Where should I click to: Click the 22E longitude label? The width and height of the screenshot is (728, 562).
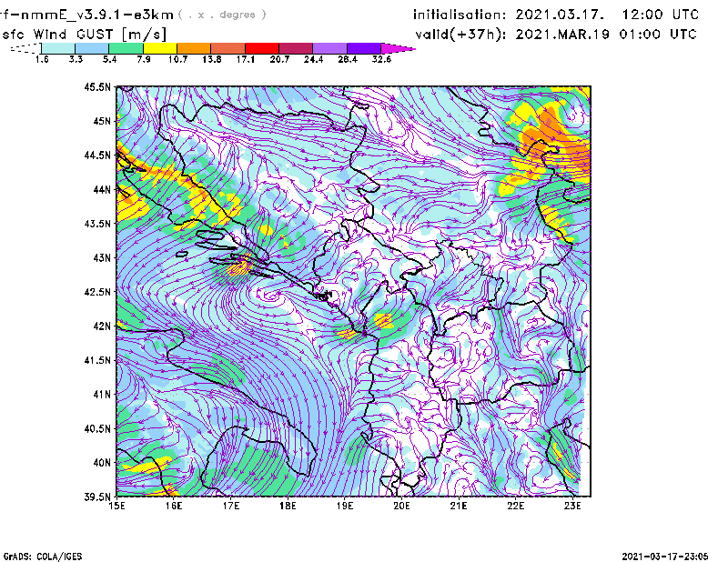(515, 506)
